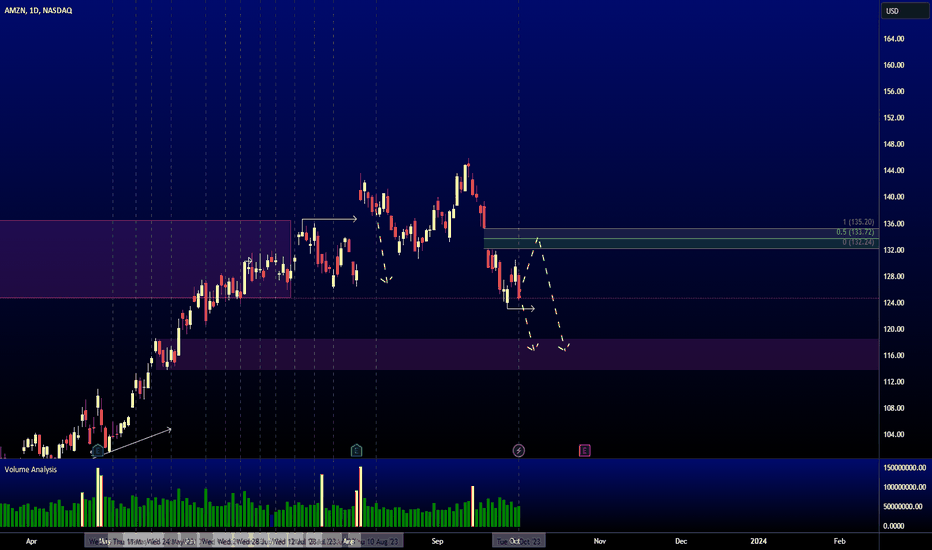Click the Dec label on the time axis
Image resolution: width=932 pixels, height=550 pixels.
681,541
